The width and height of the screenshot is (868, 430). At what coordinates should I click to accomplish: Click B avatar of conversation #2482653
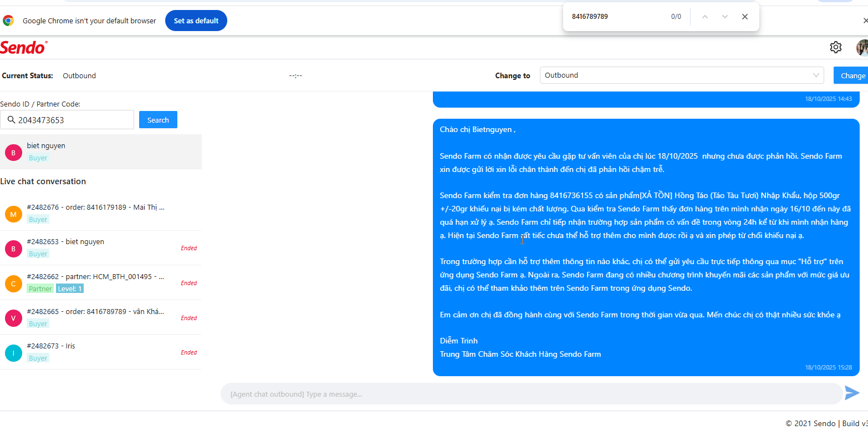[13, 248]
